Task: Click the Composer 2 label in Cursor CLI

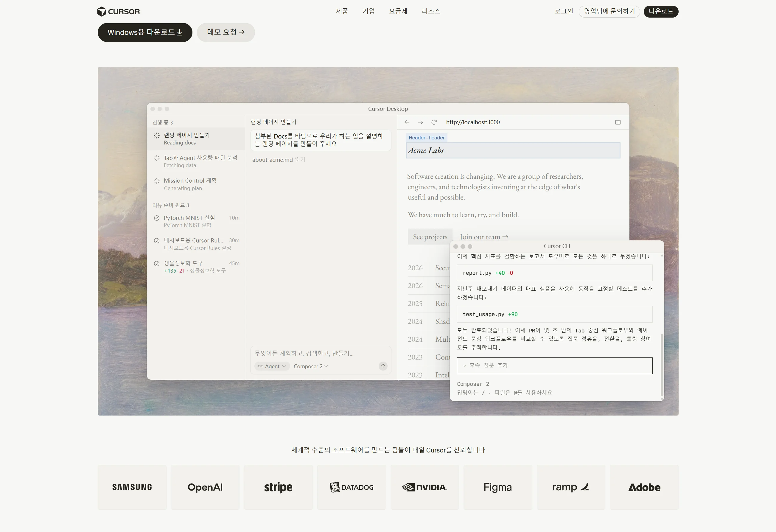Action: 473,384
